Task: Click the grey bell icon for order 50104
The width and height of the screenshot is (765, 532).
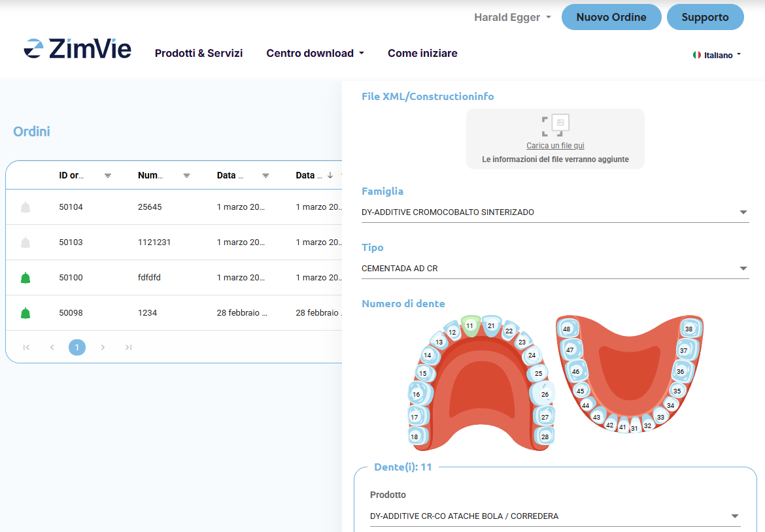Action: tap(25, 207)
